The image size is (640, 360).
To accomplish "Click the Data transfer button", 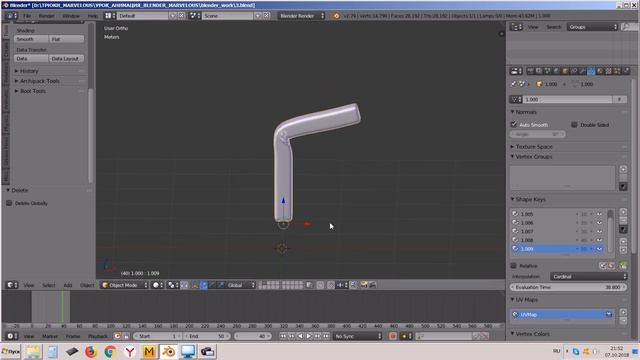I will 31,59.
